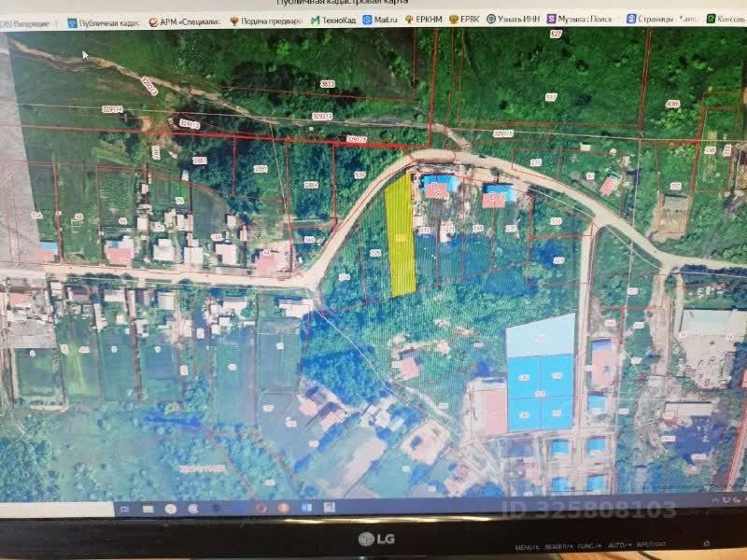The height and width of the screenshot is (560, 747).
Task: Open Task View from the taskbar
Action: pos(125,510)
